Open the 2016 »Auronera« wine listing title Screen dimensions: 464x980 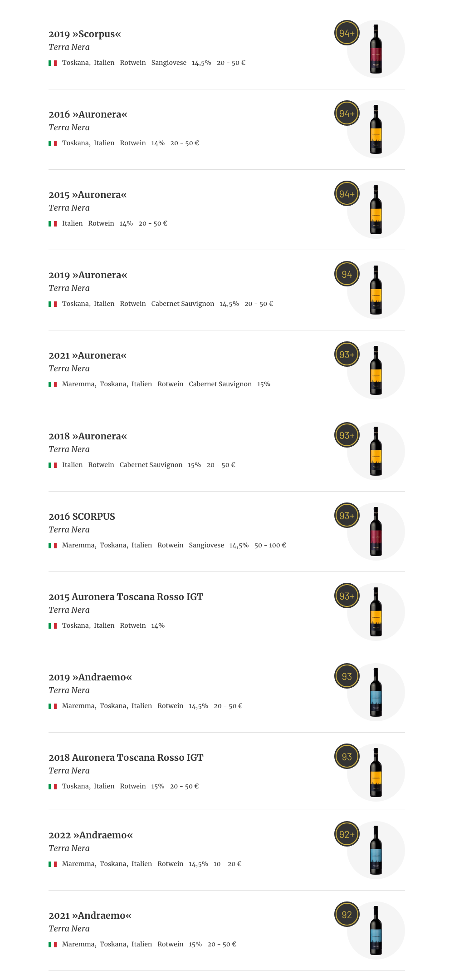(x=88, y=114)
